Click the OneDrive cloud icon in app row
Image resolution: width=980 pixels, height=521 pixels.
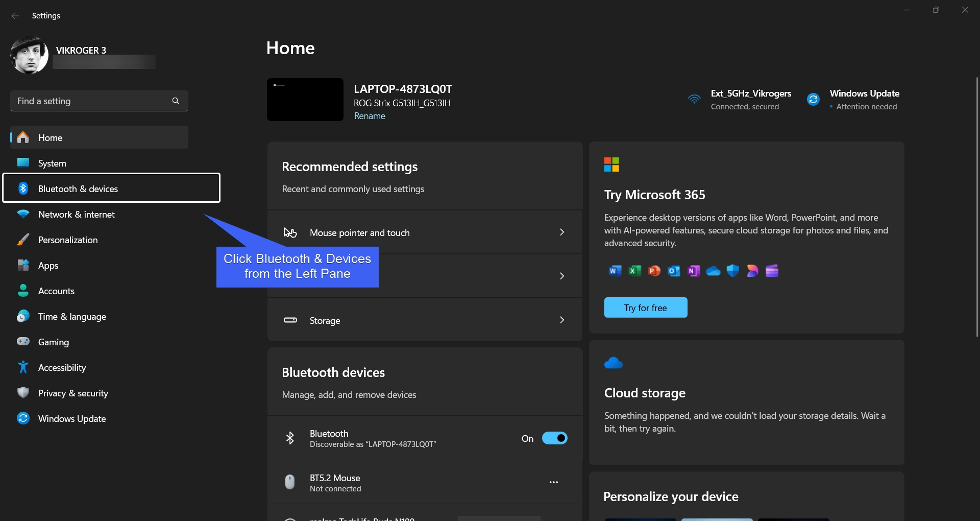coord(713,271)
